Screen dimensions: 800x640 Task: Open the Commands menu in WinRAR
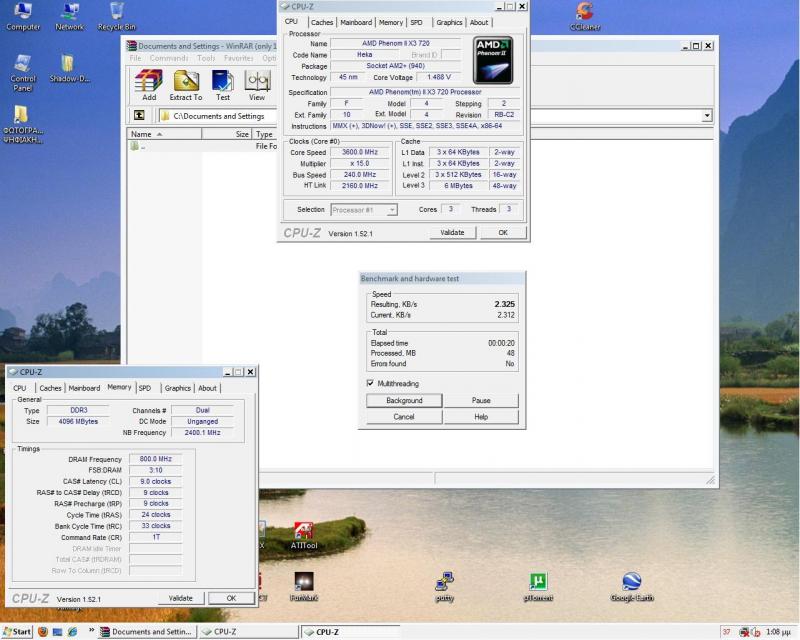point(169,58)
